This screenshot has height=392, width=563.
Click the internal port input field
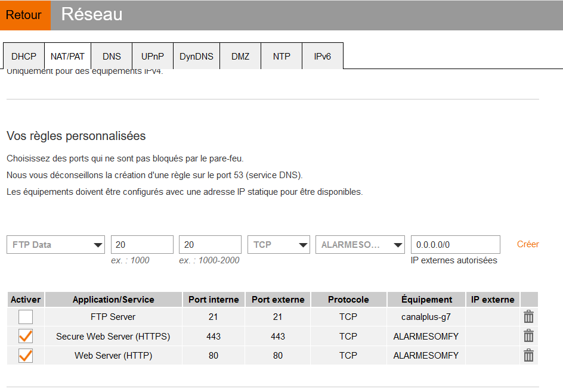[142, 245]
